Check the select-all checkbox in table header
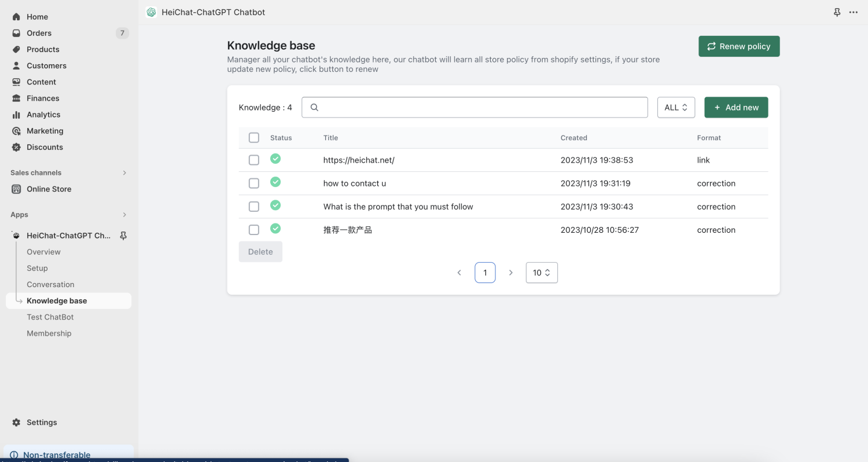Image resolution: width=868 pixels, height=462 pixels. click(x=254, y=138)
